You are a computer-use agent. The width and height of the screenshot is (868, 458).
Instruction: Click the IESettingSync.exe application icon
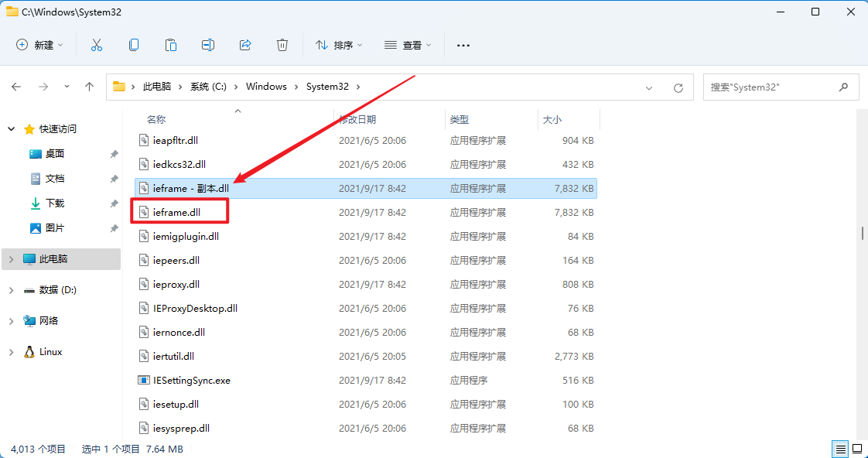click(x=144, y=381)
